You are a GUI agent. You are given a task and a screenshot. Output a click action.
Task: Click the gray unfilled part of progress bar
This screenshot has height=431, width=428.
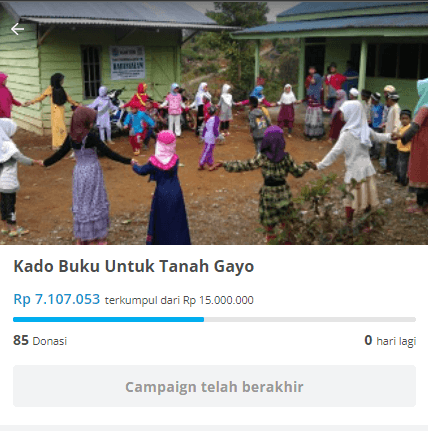point(310,319)
